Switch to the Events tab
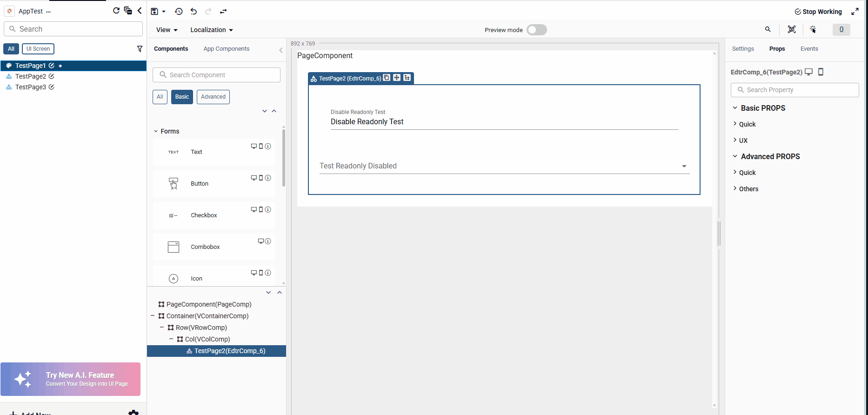This screenshot has width=868, height=415. tap(809, 49)
